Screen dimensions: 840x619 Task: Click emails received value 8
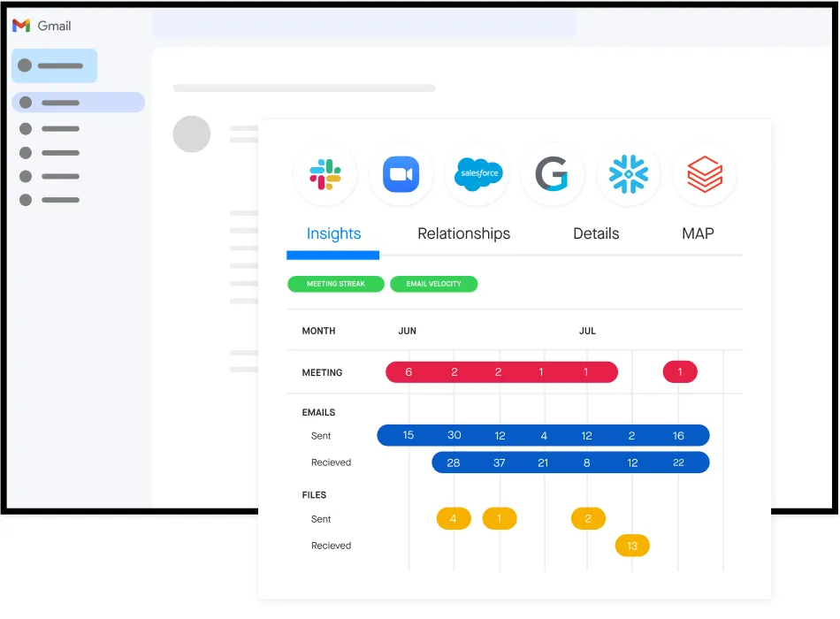pyautogui.click(x=586, y=462)
